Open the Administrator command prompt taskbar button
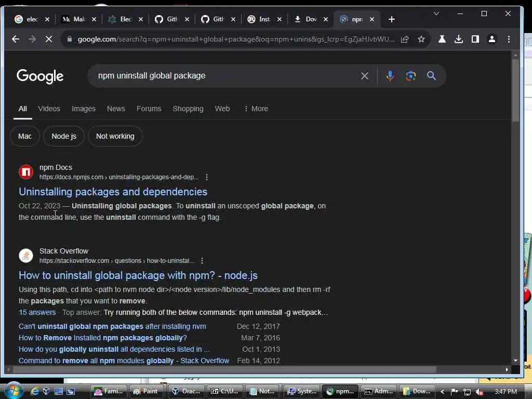Screen dimensions: 532x399 (378, 391)
